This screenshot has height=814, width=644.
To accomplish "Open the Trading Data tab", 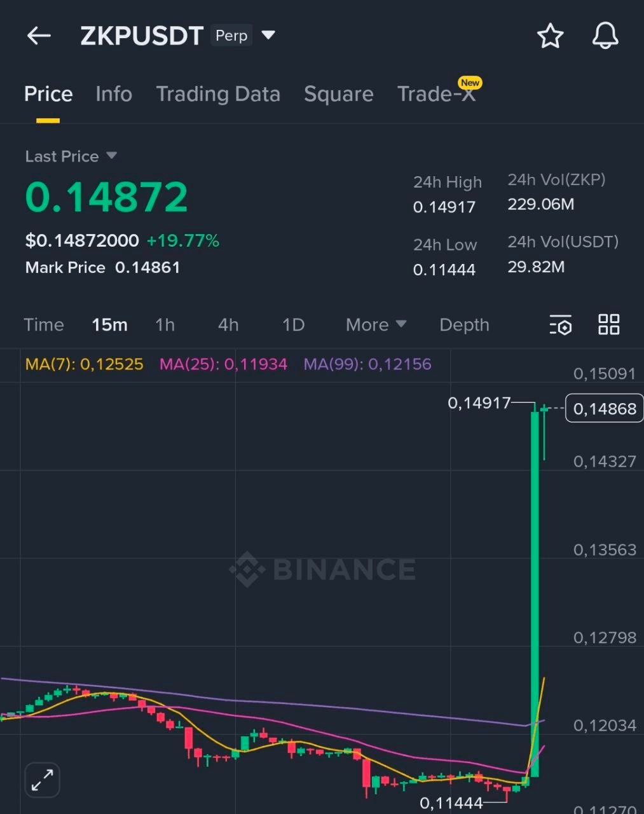I will (x=218, y=94).
